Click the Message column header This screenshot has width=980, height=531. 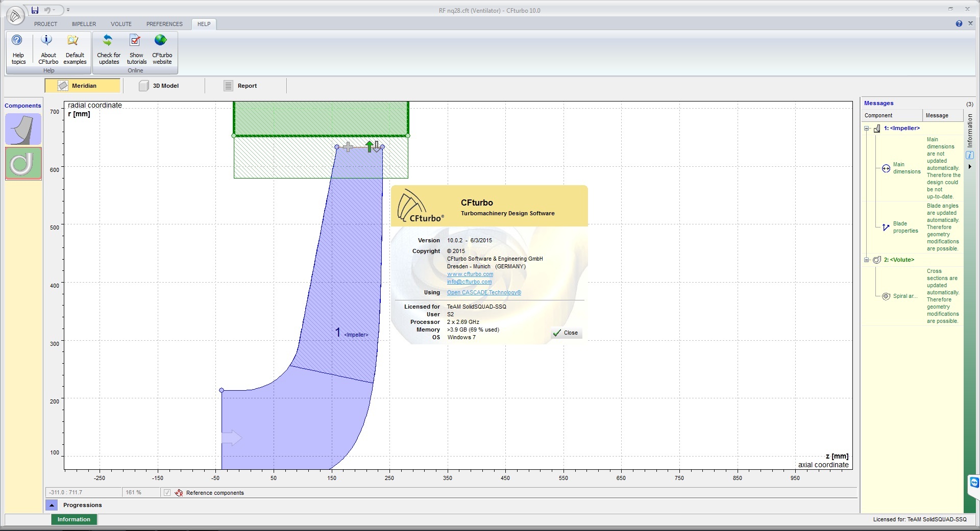942,115
